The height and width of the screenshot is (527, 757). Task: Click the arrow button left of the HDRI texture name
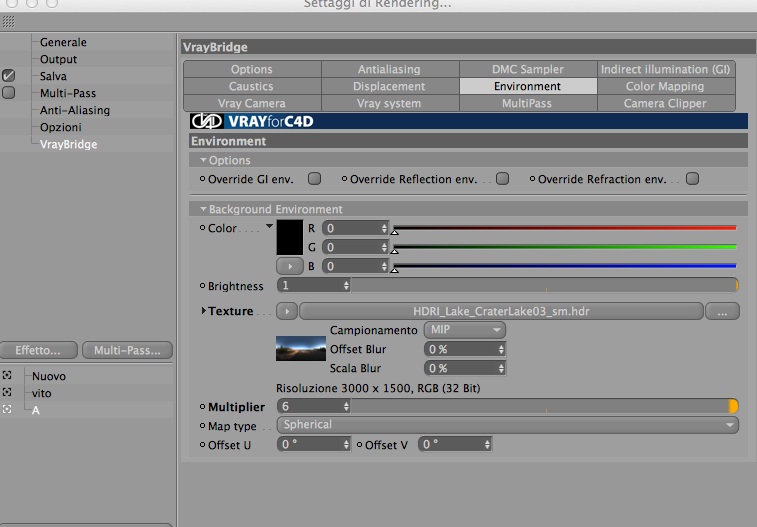287,311
